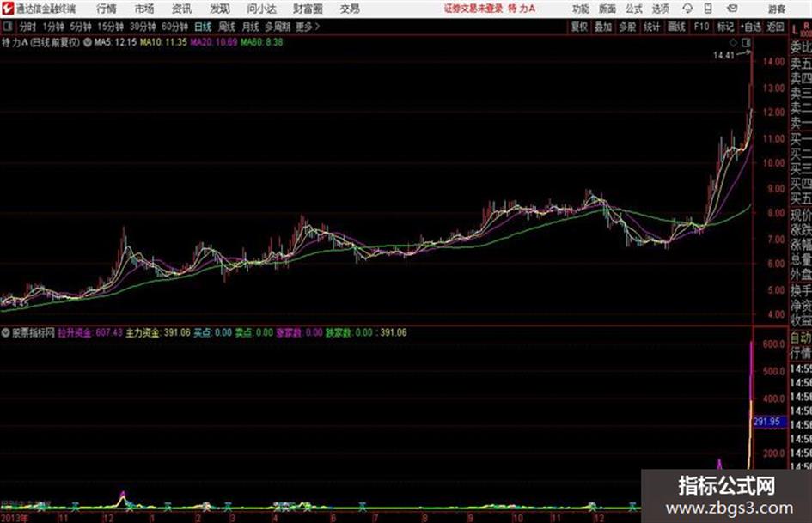
Task: Click the 复权 toolbar button
Action: pos(579,27)
